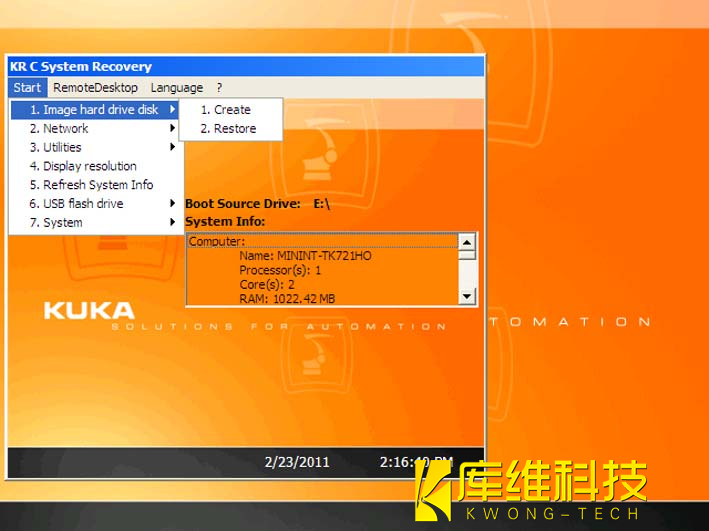Expand the Network submenu arrow
Screen dimensions: 709x531
(x=173, y=129)
